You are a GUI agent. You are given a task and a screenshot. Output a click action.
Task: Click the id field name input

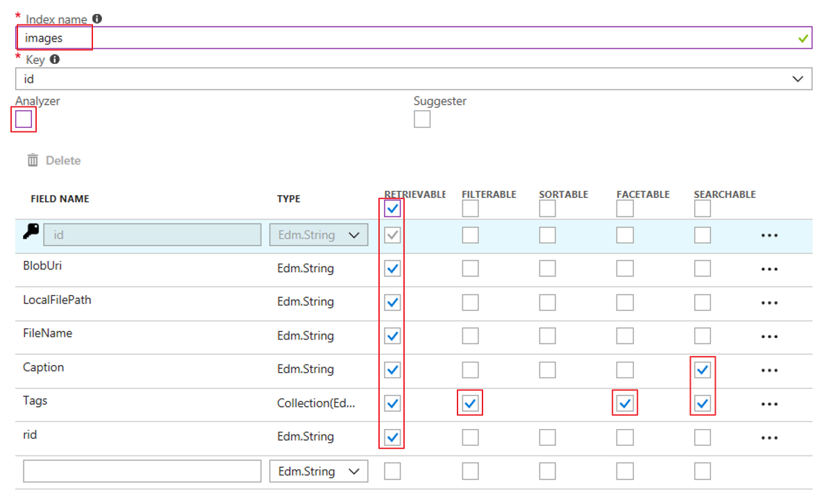(x=152, y=235)
